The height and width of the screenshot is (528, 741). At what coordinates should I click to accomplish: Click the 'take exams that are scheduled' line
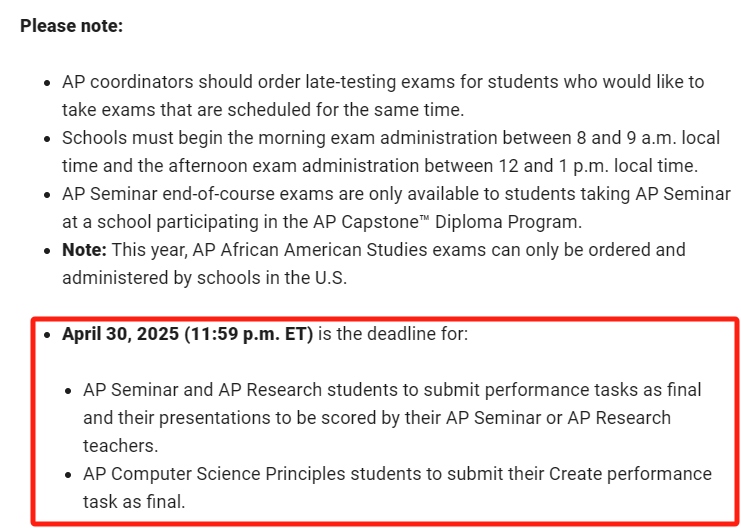(263, 110)
